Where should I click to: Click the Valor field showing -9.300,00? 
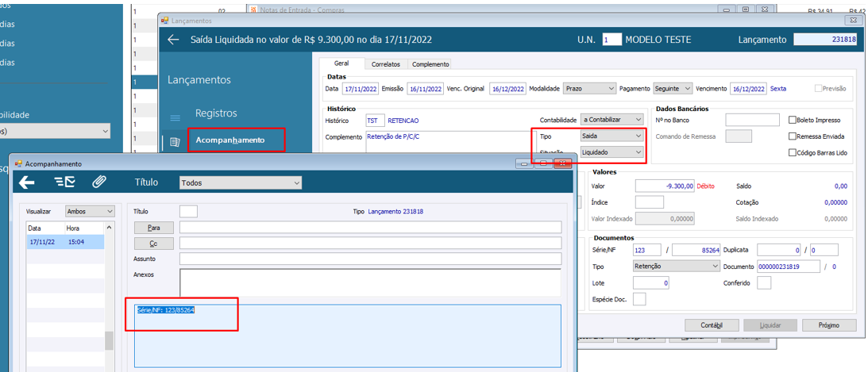click(x=665, y=186)
